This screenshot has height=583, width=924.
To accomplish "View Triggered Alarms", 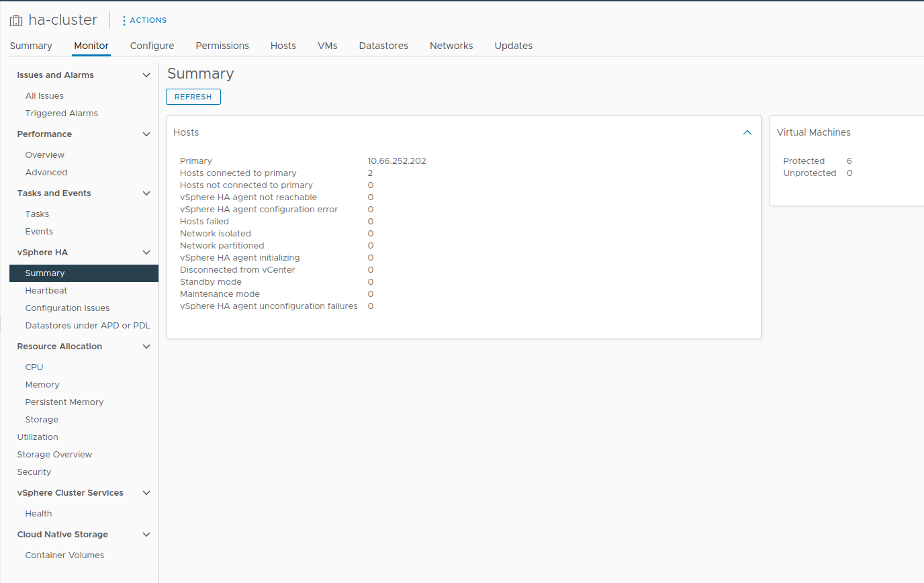I will pos(61,114).
